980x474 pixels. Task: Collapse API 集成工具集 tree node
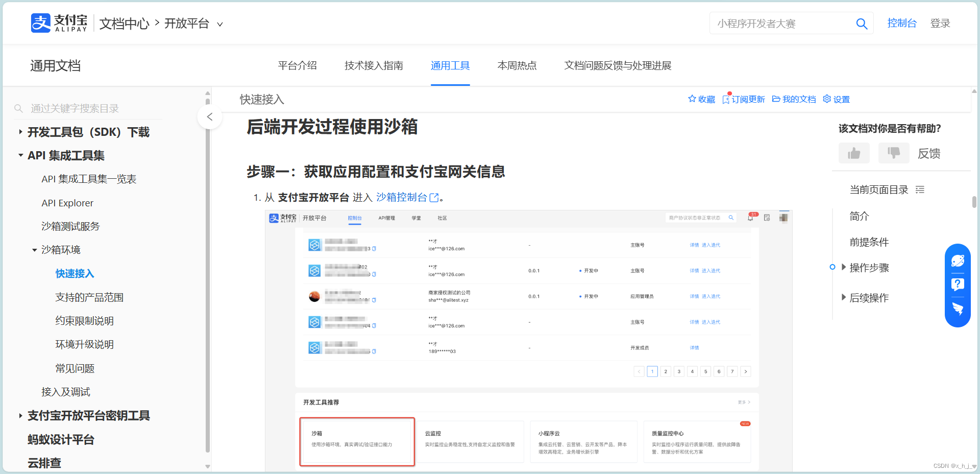click(20, 155)
